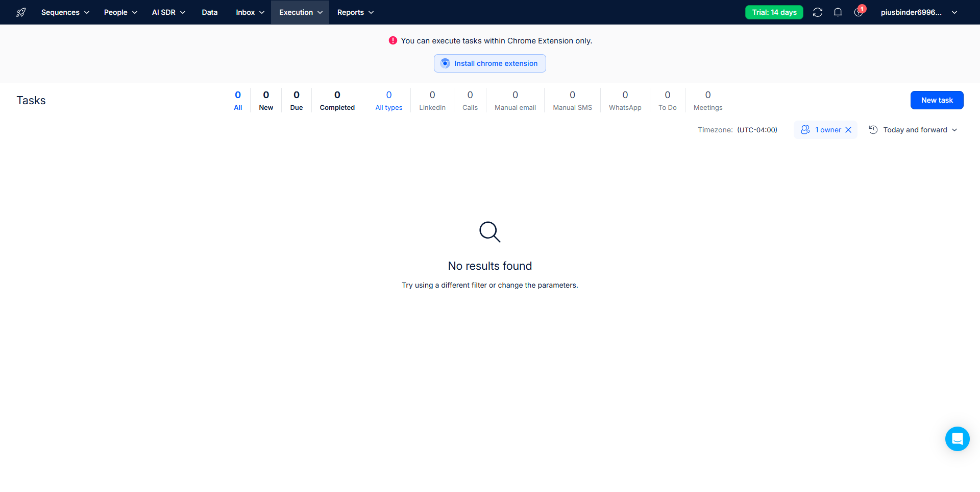Go to the Data page

(x=209, y=12)
